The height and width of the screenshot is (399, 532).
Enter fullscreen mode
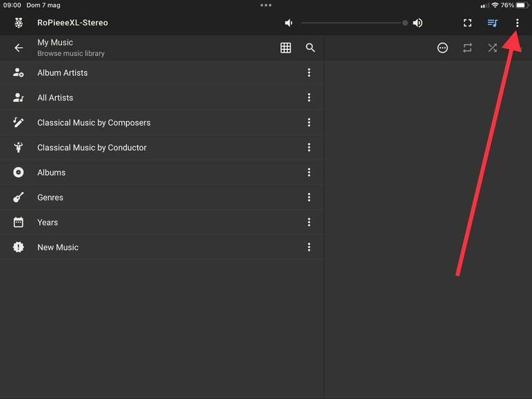[x=467, y=23]
